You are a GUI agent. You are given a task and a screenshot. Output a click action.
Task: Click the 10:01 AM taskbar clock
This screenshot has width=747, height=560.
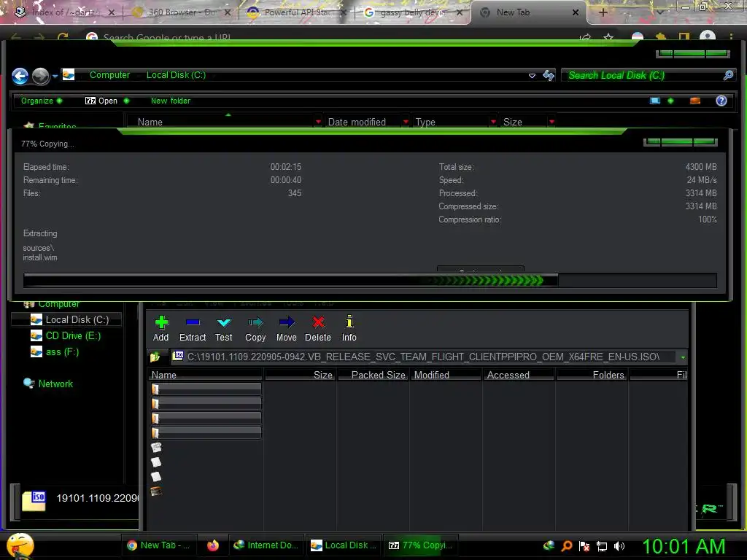pyautogui.click(x=684, y=546)
